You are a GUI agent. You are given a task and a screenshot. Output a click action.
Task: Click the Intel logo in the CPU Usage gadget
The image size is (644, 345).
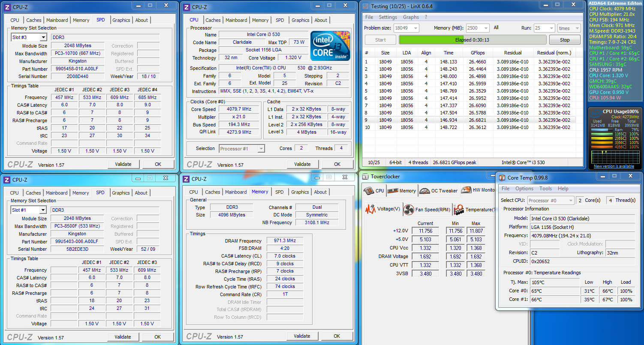click(596, 114)
